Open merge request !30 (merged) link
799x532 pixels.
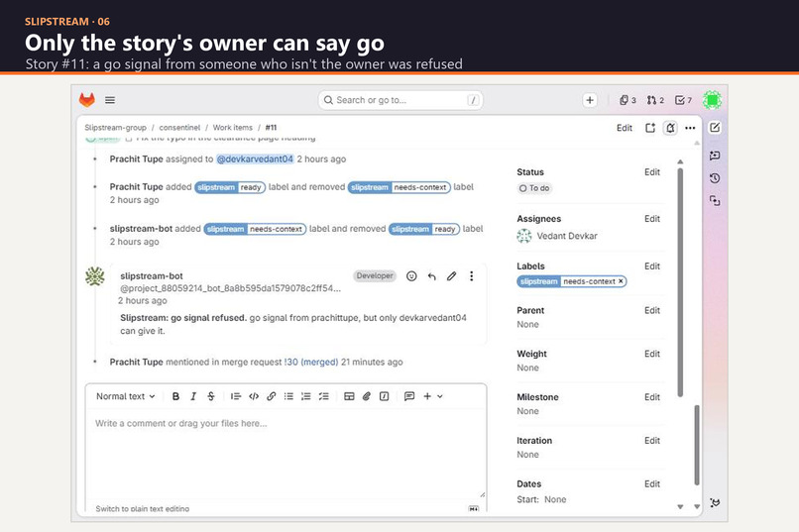click(x=311, y=362)
